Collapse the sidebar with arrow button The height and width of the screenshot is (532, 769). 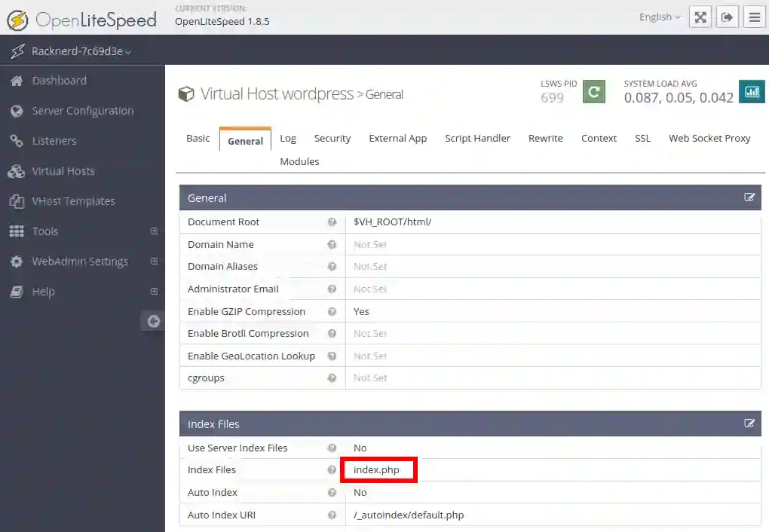coord(153,321)
